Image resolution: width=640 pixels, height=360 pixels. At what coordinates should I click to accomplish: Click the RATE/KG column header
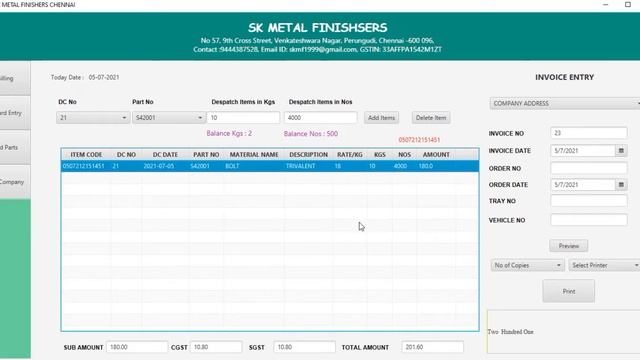(x=350, y=155)
